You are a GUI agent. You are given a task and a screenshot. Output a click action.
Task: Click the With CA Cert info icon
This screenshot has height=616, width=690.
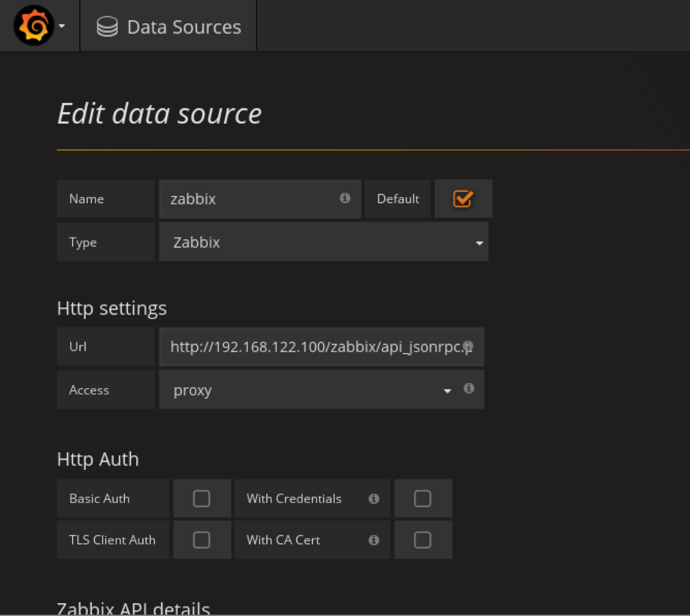[x=374, y=541]
